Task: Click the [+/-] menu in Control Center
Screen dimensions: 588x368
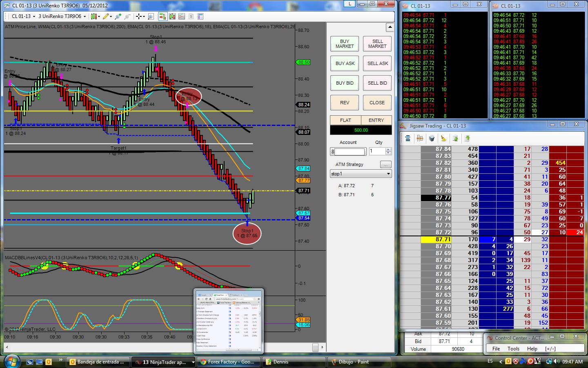Action: [550, 349]
